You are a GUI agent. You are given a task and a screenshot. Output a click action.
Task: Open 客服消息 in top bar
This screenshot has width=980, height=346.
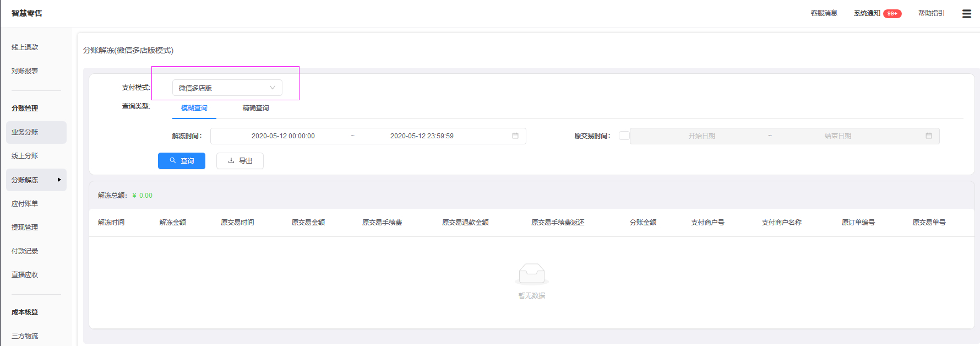coord(824,13)
